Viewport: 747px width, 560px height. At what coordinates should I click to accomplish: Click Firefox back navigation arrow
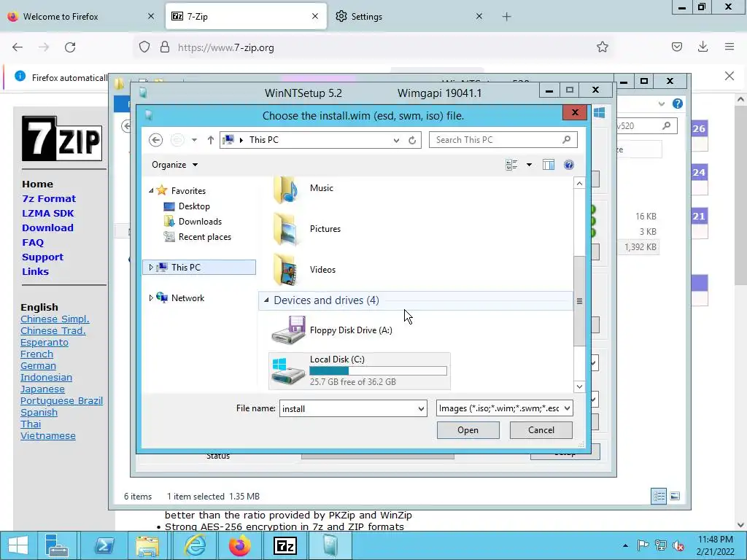(x=18, y=47)
